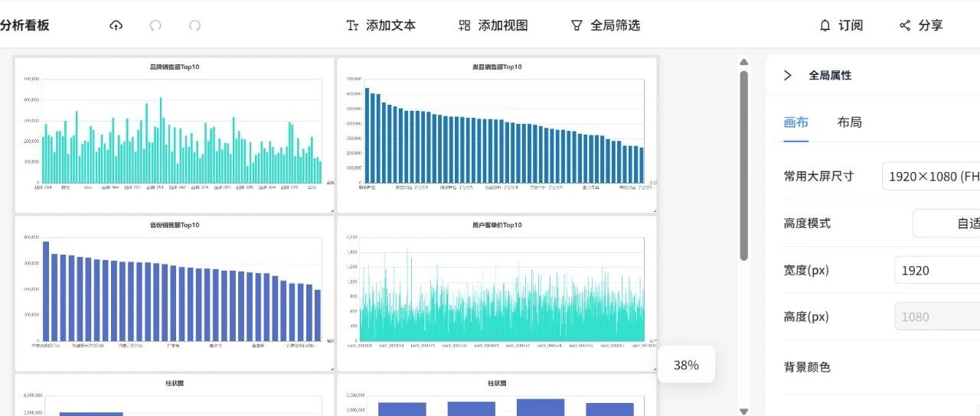Select the 类目销售额Top10 chart
Image resolution: width=980 pixels, height=416 pixels.
(497, 135)
